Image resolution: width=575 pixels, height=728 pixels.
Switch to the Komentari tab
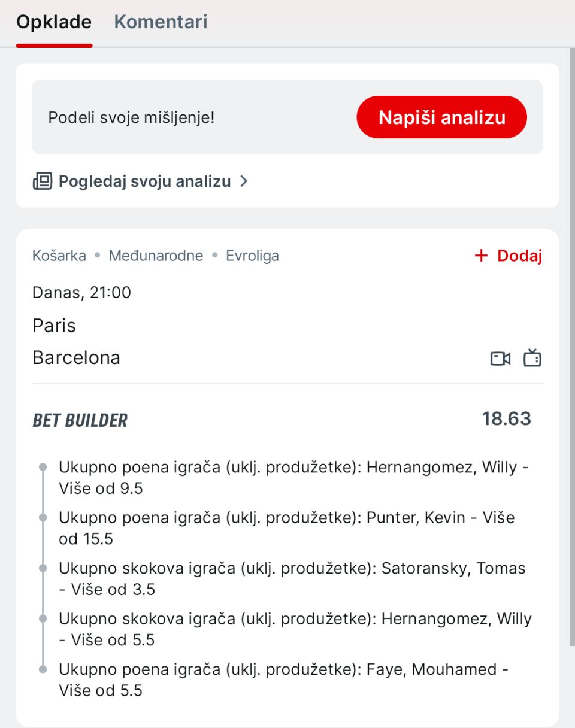tap(161, 22)
